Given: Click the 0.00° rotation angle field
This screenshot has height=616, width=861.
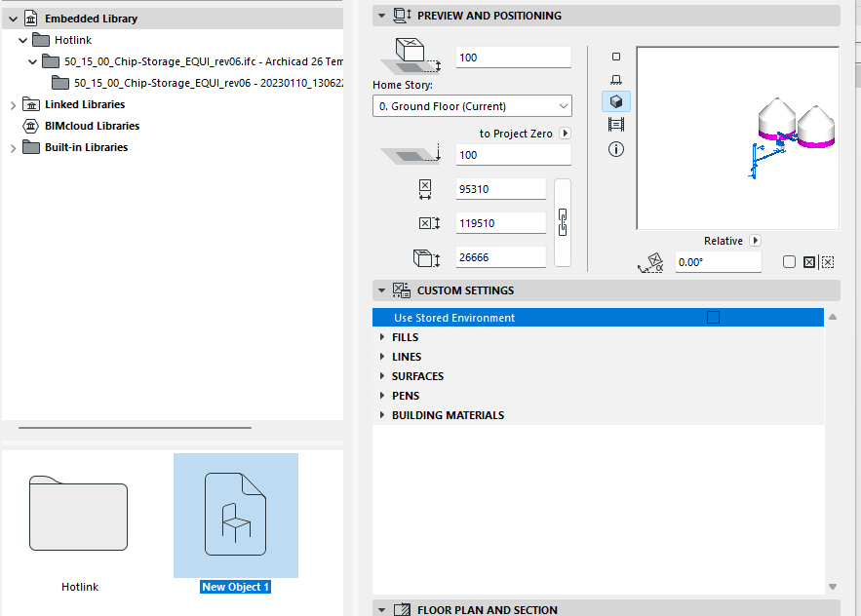Looking at the screenshot, I should coord(718,262).
